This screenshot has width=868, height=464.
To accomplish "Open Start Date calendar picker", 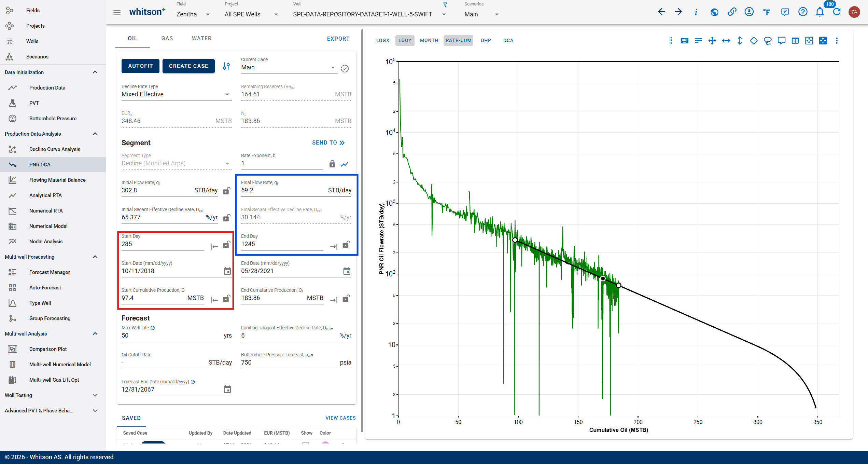I will pyautogui.click(x=227, y=271).
